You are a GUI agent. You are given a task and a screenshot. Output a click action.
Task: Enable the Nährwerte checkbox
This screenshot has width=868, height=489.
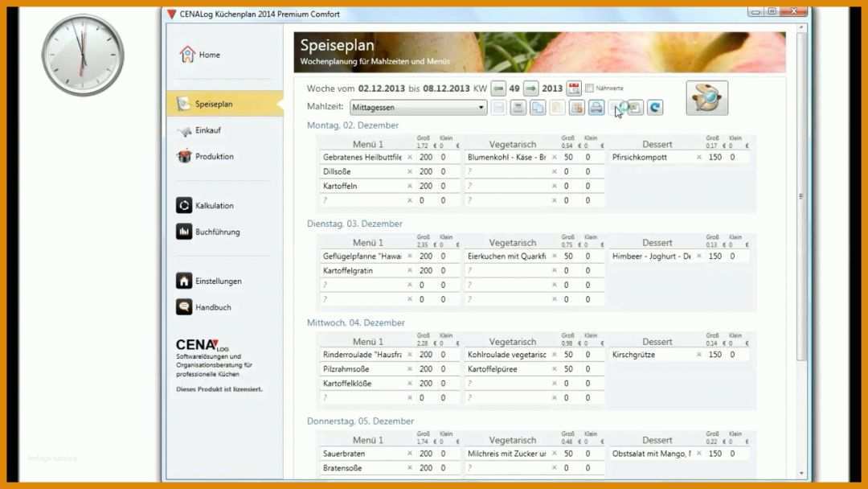(590, 88)
